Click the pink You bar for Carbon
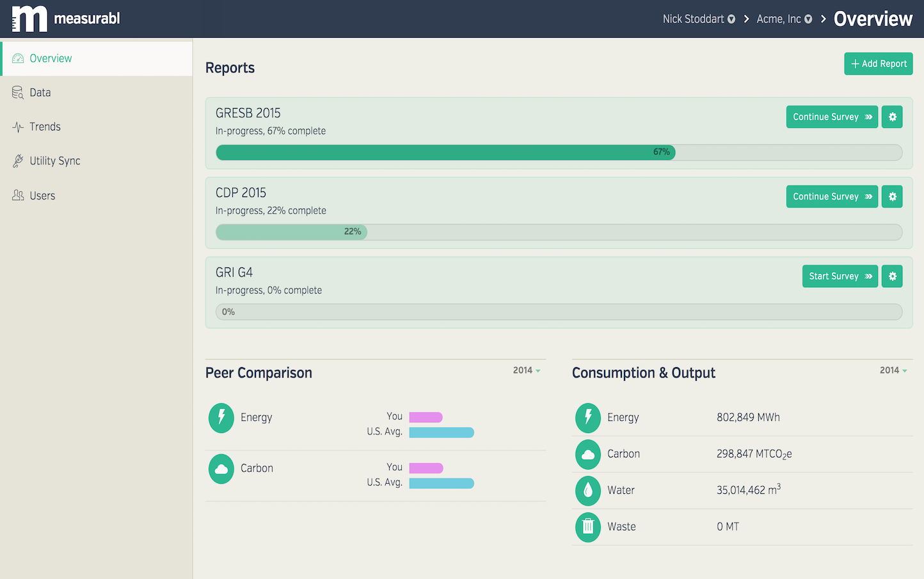The width and height of the screenshot is (924, 579). (426, 468)
